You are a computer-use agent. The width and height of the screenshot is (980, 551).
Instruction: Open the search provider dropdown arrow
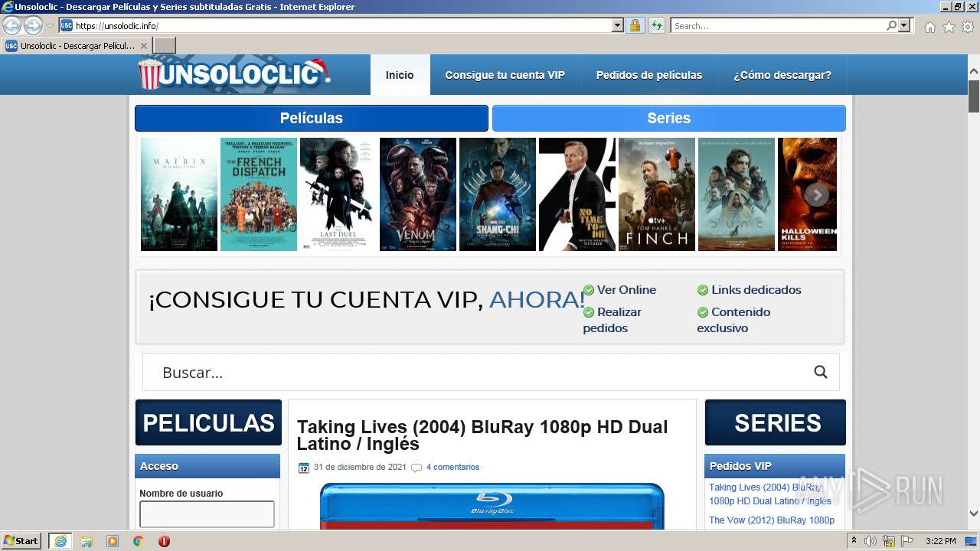coord(904,26)
